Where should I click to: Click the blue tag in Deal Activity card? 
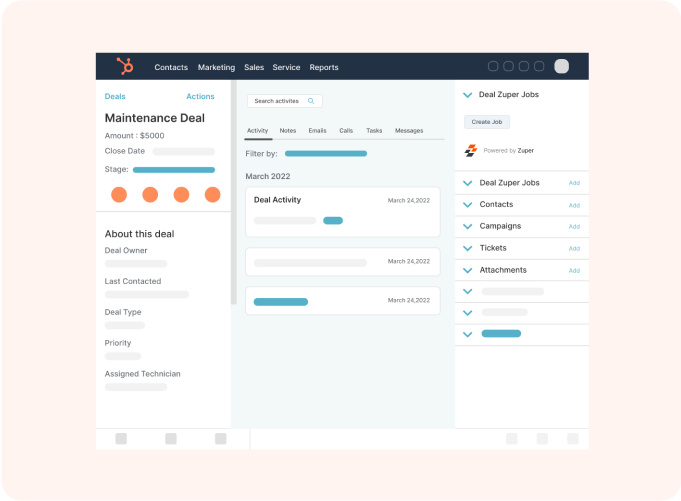coord(333,221)
